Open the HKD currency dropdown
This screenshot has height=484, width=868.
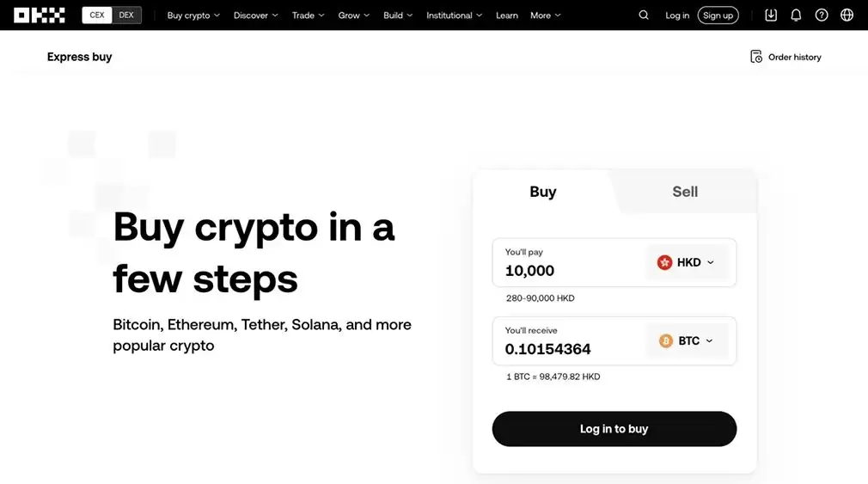687,262
